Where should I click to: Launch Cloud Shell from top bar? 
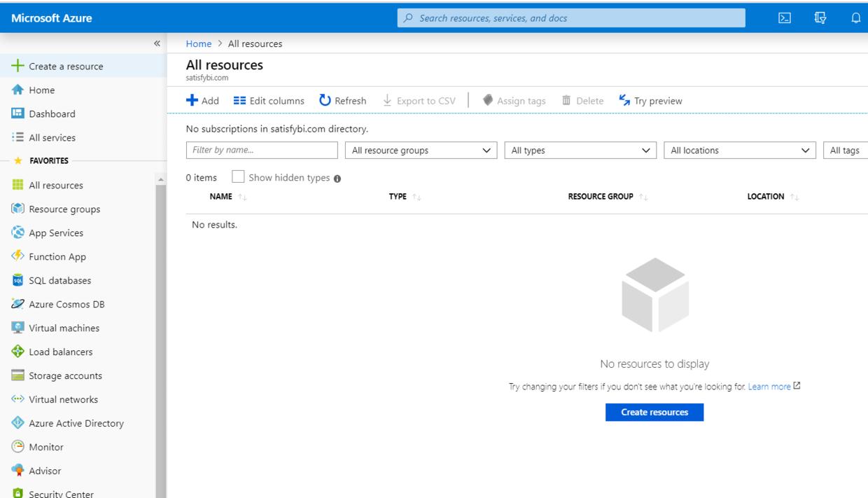[785, 18]
